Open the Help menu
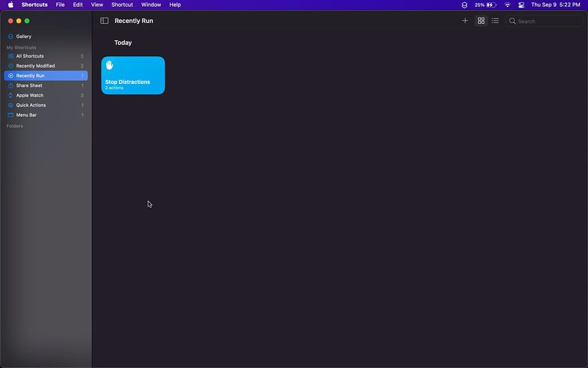Screen dimensions: 588x368 click(175, 5)
